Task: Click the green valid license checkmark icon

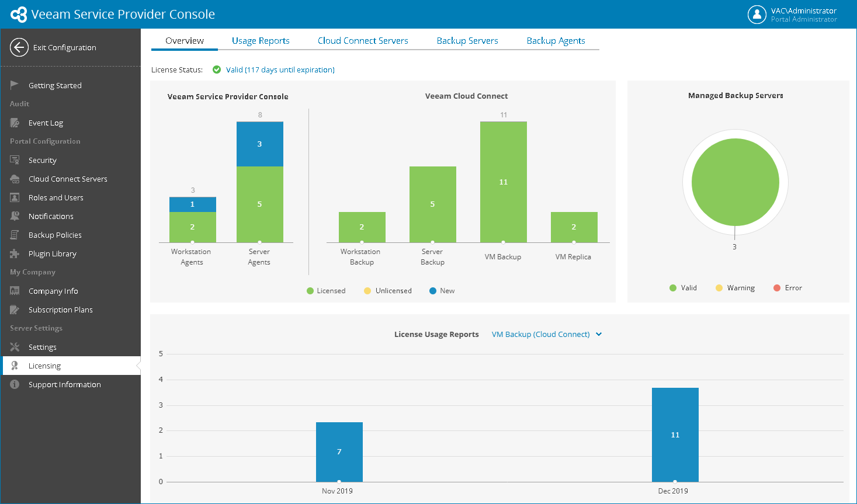Action: point(217,69)
